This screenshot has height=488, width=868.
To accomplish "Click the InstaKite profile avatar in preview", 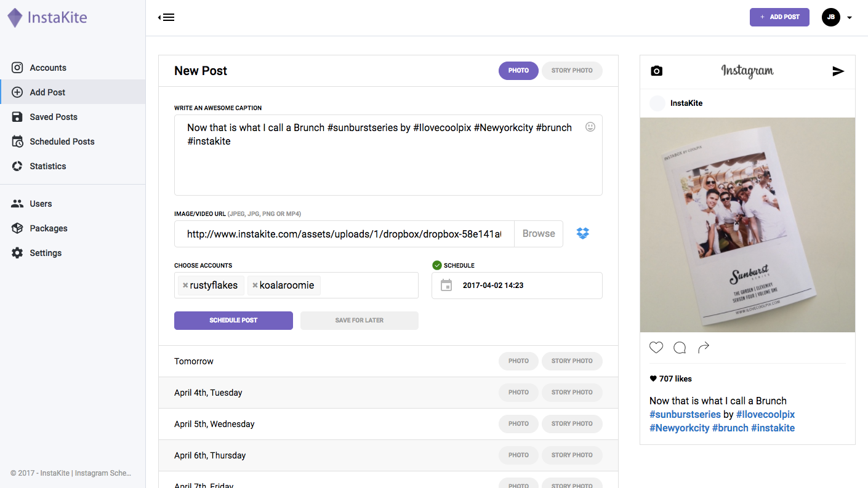I will pos(657,103).
